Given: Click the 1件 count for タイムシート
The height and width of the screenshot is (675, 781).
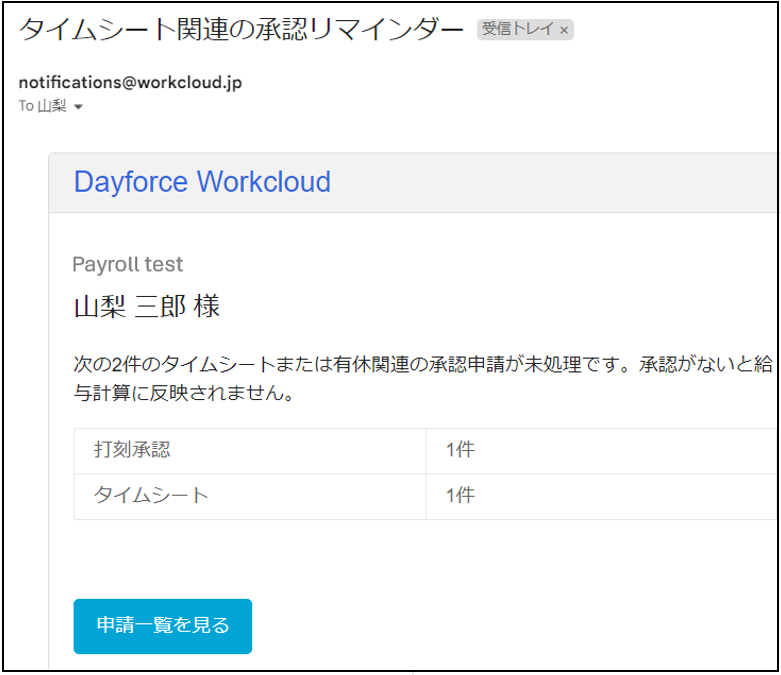Looking at the screenshot, I should (x=460, y=495).
